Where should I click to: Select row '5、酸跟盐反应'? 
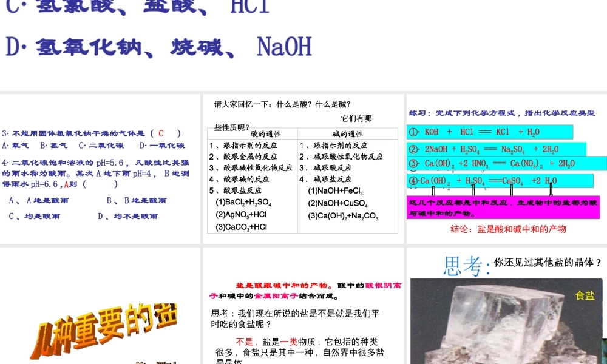point(236,190)
